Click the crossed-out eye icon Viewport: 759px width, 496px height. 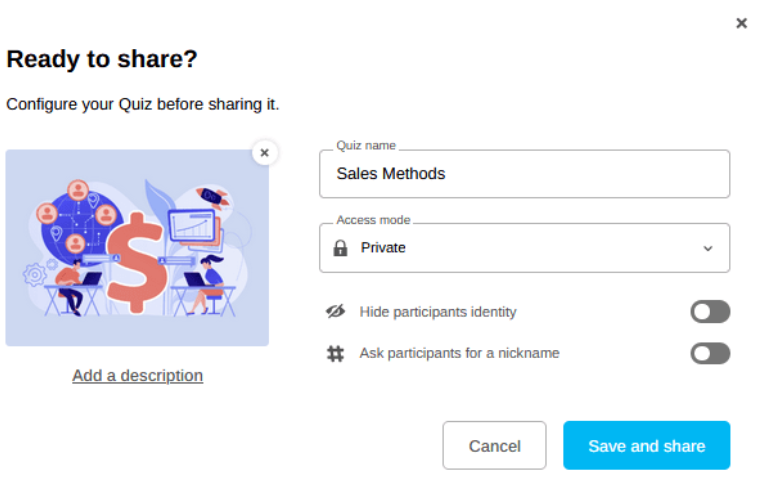coord(335,312)
